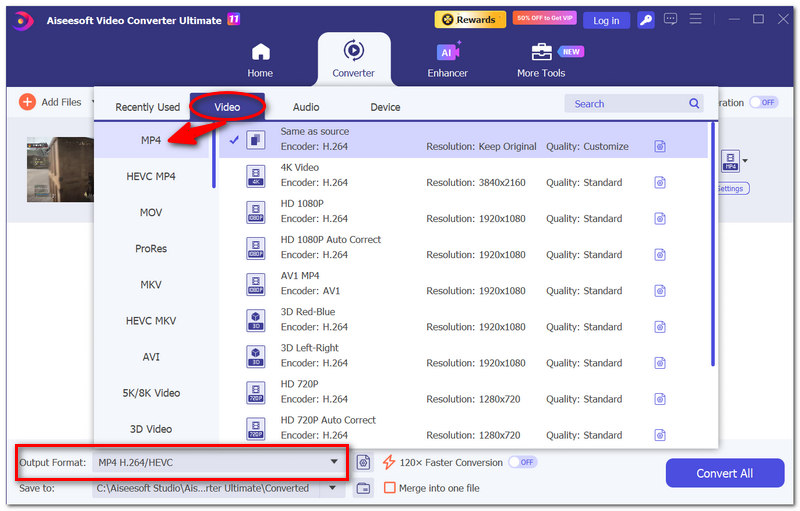The height and width of the screenshot is (511, 800).
Task: Open output format settings gear icon
Action: pos(363,463)
